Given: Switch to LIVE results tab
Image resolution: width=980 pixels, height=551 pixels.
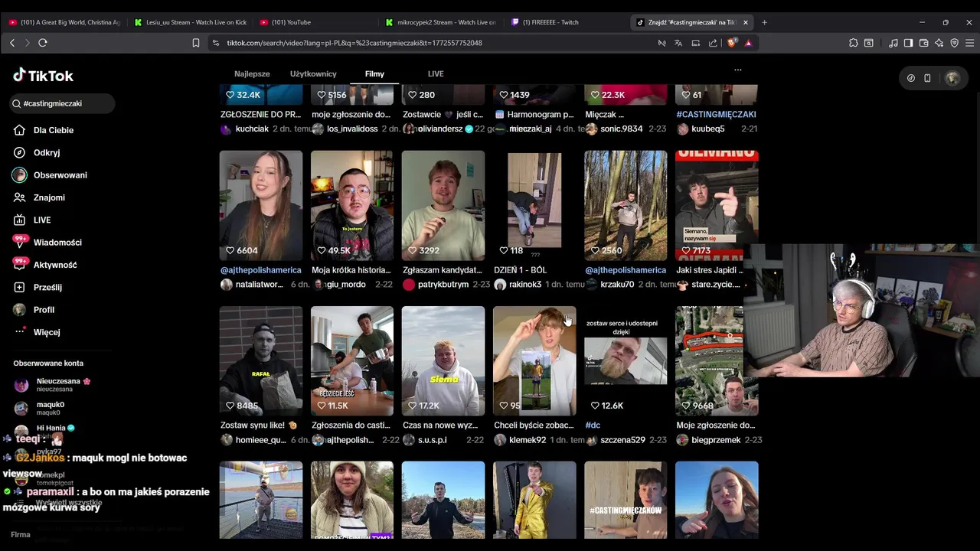Looking at the screenshot, I should tap(436, 73).
